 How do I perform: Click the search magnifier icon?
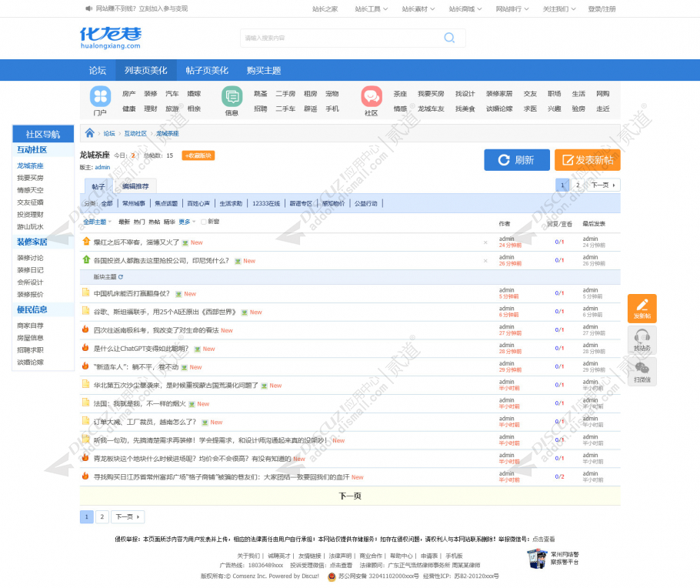(449, 38)
